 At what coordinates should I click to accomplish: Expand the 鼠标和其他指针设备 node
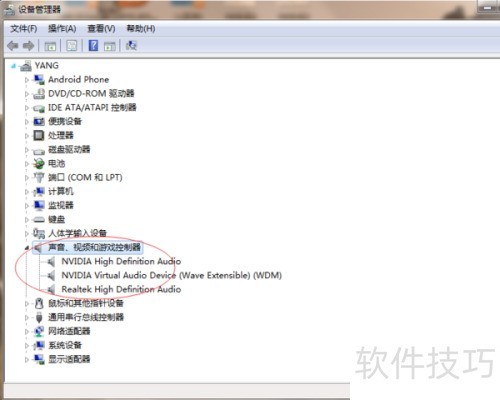(27, 304)
